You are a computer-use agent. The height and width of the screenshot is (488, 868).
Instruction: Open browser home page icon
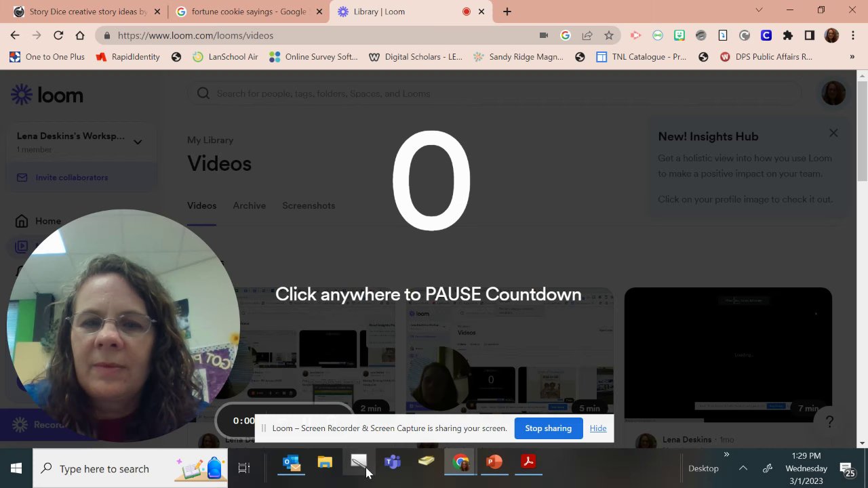tap(80, 35)
